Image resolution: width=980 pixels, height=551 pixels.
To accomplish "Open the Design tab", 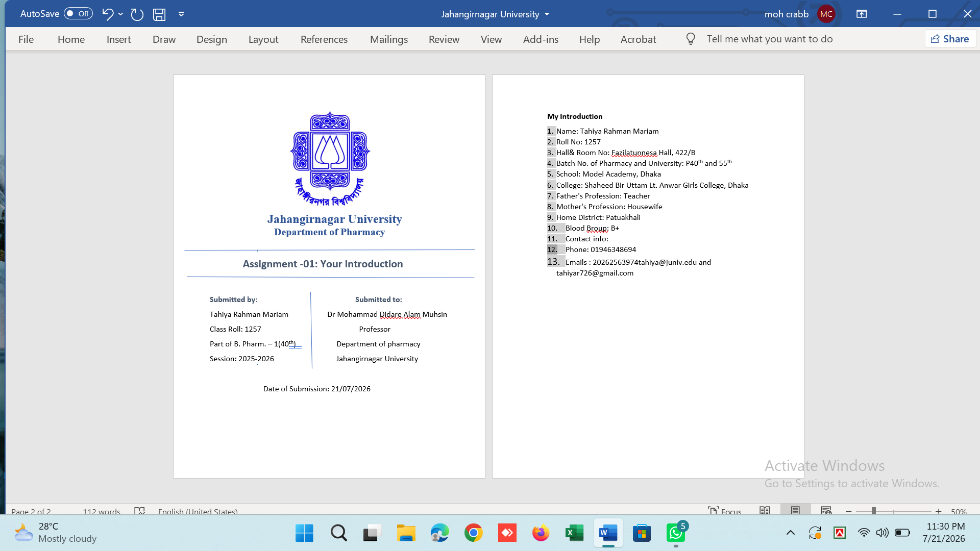I will tap(211, 39).
